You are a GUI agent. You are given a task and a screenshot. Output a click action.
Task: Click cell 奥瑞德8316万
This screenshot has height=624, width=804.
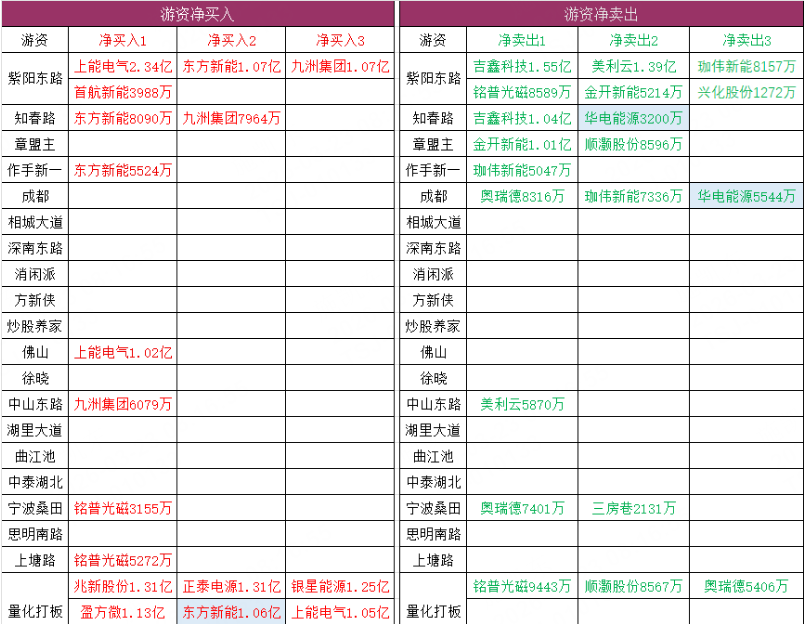(x=522, y=196)
